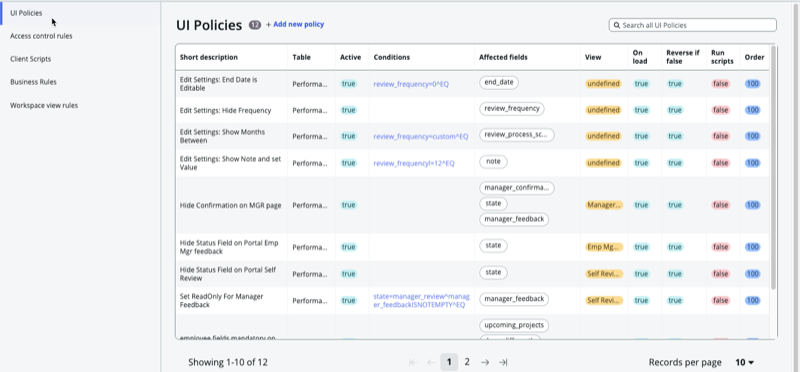Viewport: 800px width, 372px height.
Task: Click the review_frequency field chip
Action: pos(512,109)
